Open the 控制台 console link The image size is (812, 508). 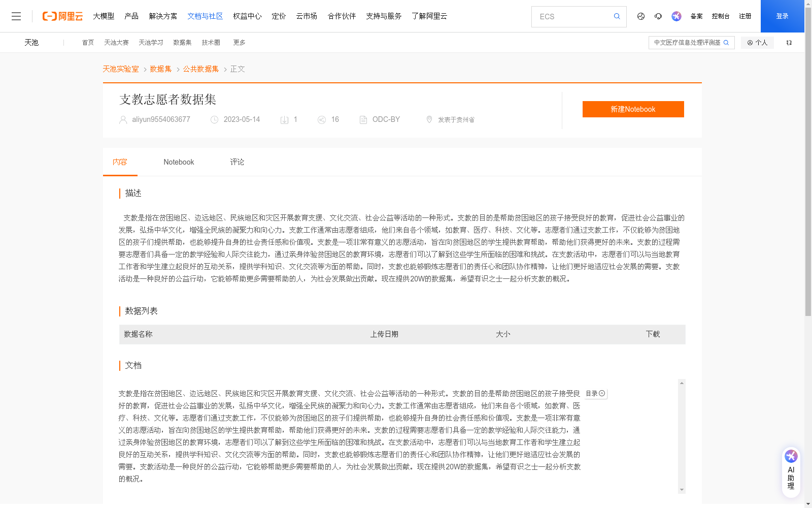(x=721, y=16)
